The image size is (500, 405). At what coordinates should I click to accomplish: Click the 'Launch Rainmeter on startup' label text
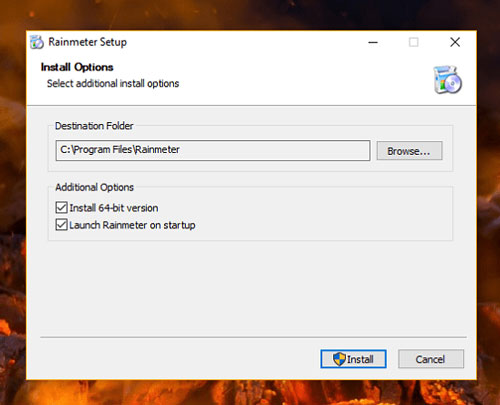132,225
